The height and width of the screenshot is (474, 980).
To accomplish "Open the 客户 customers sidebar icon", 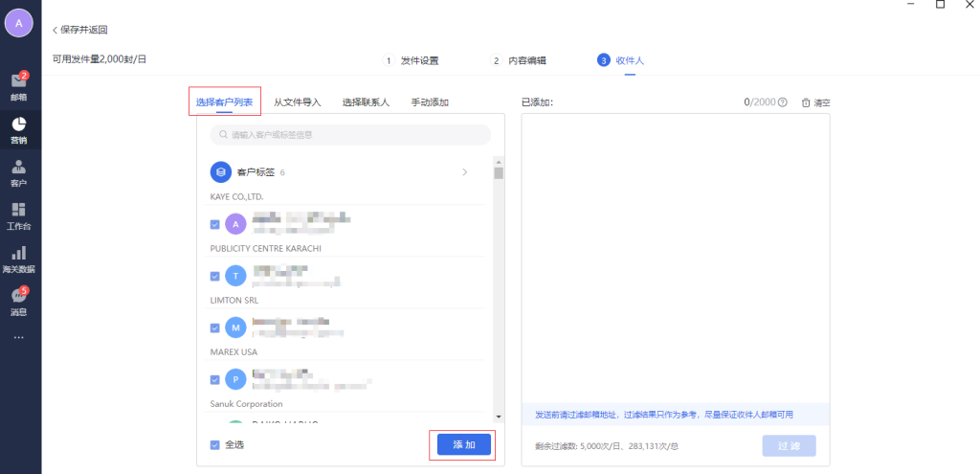I will [19, 172].
